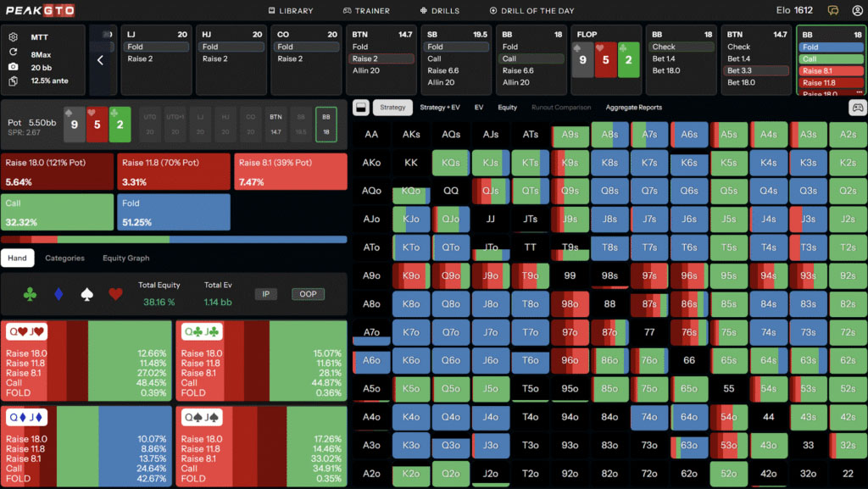Expand the BB action list ellipsis
This screenshot has width=868, height=489.
(x=860, y=92)
